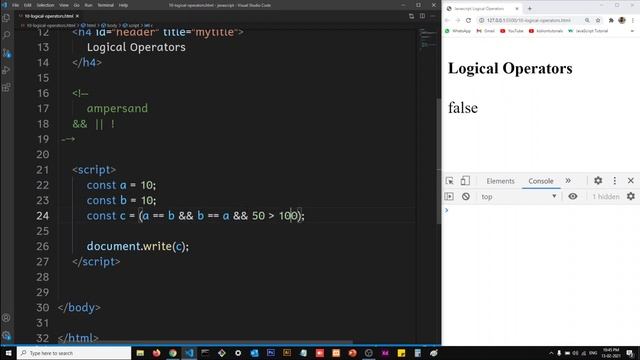Open the Source Control view in VS Code
Image resolution: width=640 pixels, height=360 pixels.
6,53
